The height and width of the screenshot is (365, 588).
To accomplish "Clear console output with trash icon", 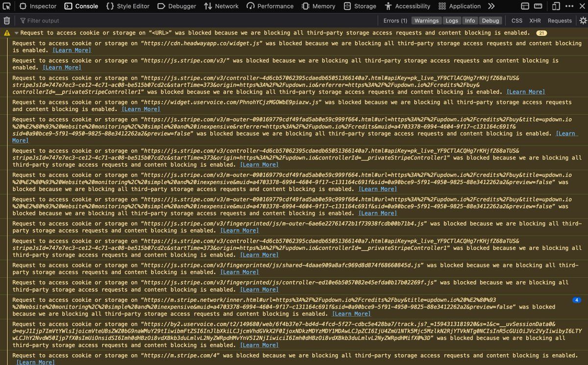I will [x=7, y=21].
